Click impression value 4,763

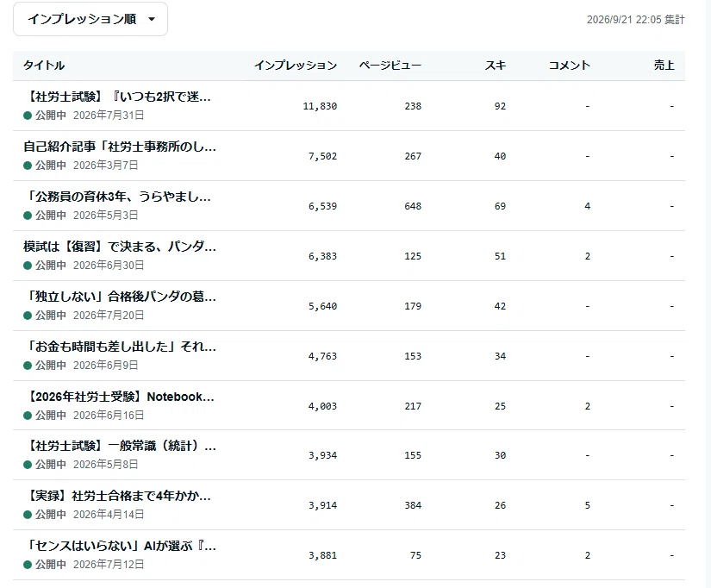click(323, 356)
